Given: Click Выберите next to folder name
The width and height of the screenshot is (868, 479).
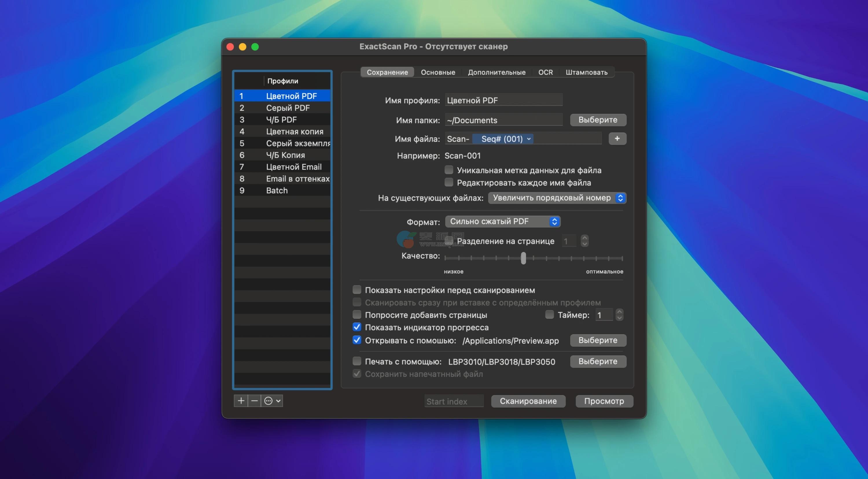Looking at the screenshot, I should click(598, 120).
